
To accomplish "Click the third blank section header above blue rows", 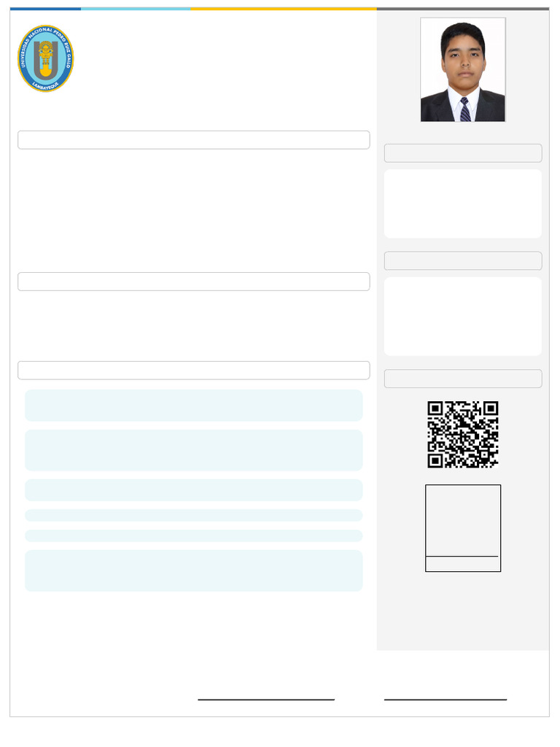I will coord(194,370).
